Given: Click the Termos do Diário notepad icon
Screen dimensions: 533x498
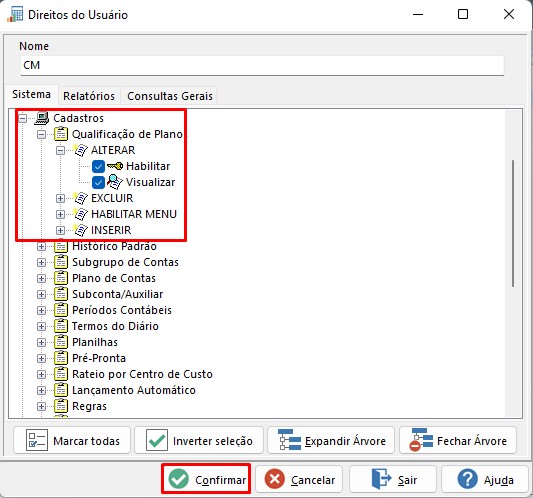Looking at the screenshot, I should 61,326.
